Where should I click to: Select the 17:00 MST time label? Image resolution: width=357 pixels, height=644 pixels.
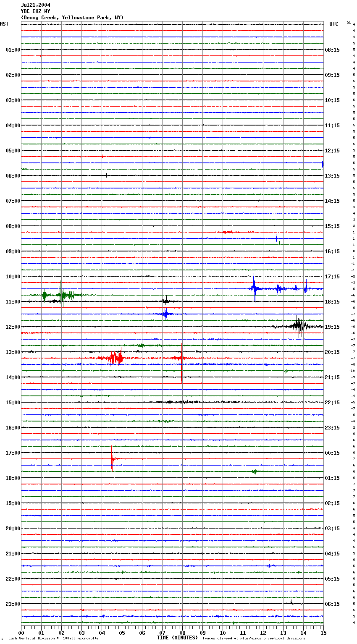13,453
